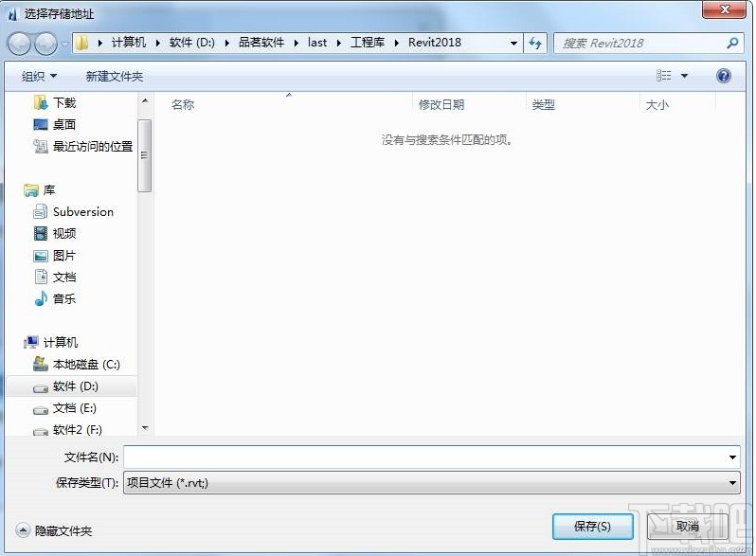
Task: Open the 组织 menu
Action: 39,76
